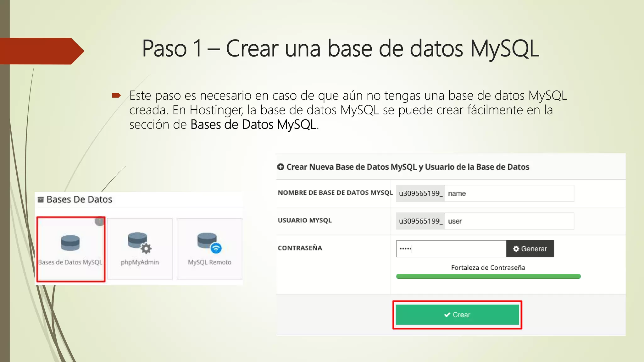This screenshot has width=644, height=362.
Task: Click the 'Crear Nueva Base de Datos MySQL' heading
Action: point(408,167)
